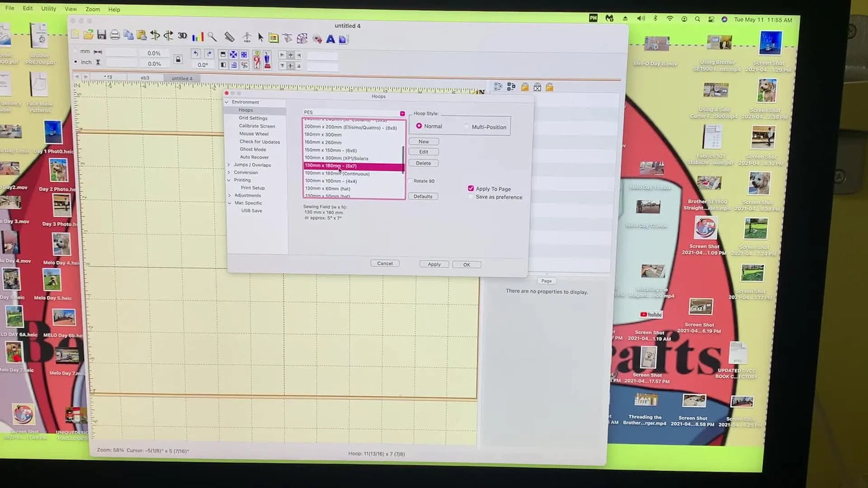Select the mm unit radio button

75,51
